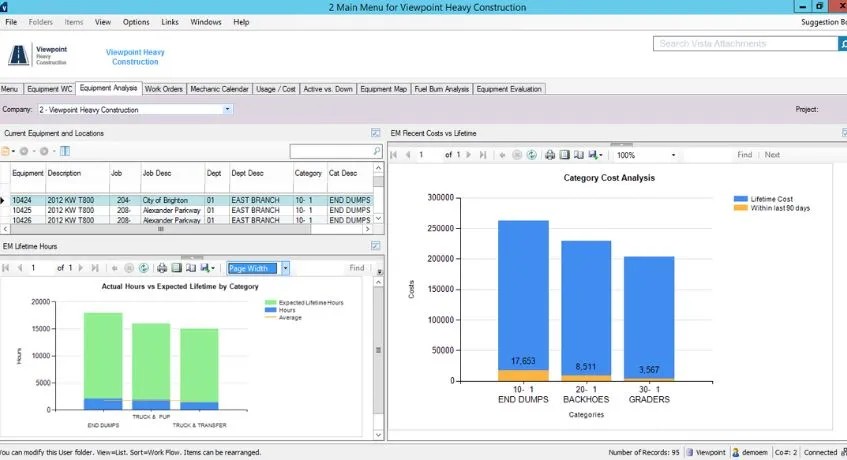Image resolution: width=847 pixels, height=460 pixels.
Task: Go to last page in EM Recent Costs report
Action: (x=483, y=155)
